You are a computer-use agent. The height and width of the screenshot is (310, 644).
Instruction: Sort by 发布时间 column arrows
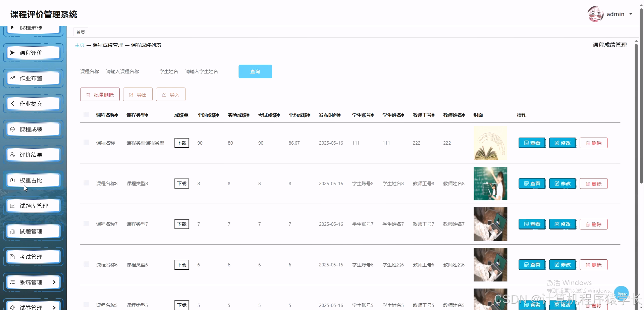click(x=339, y=115)
